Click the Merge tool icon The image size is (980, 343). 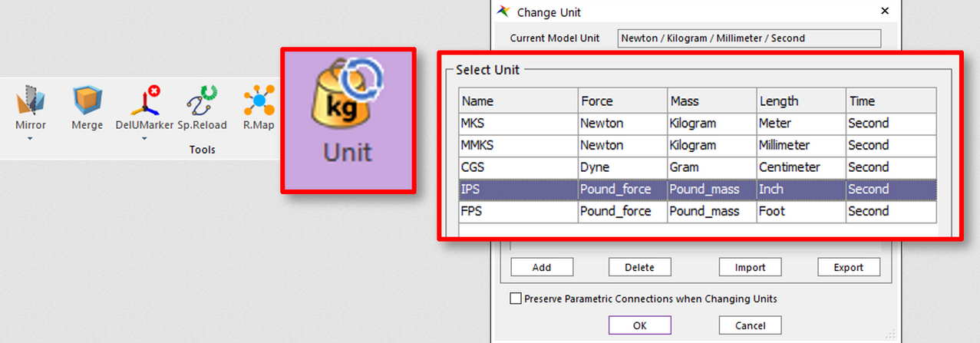click(x=87, y=101)
